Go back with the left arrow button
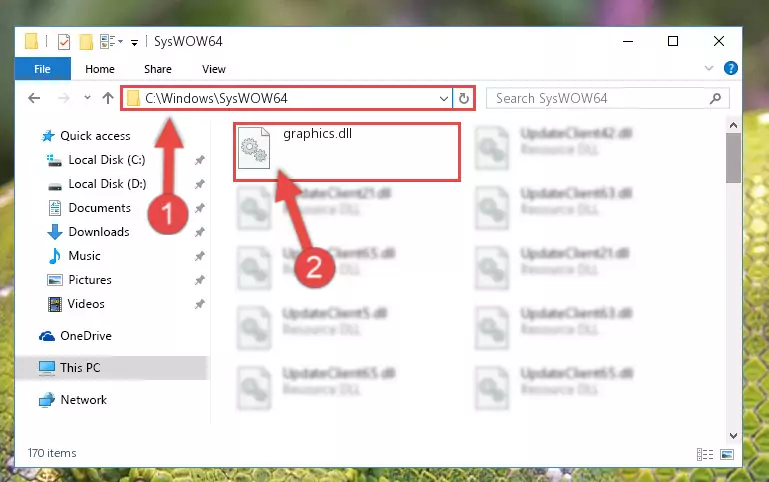769x482 pixels. pyautogui.click(x=34, y=99)
